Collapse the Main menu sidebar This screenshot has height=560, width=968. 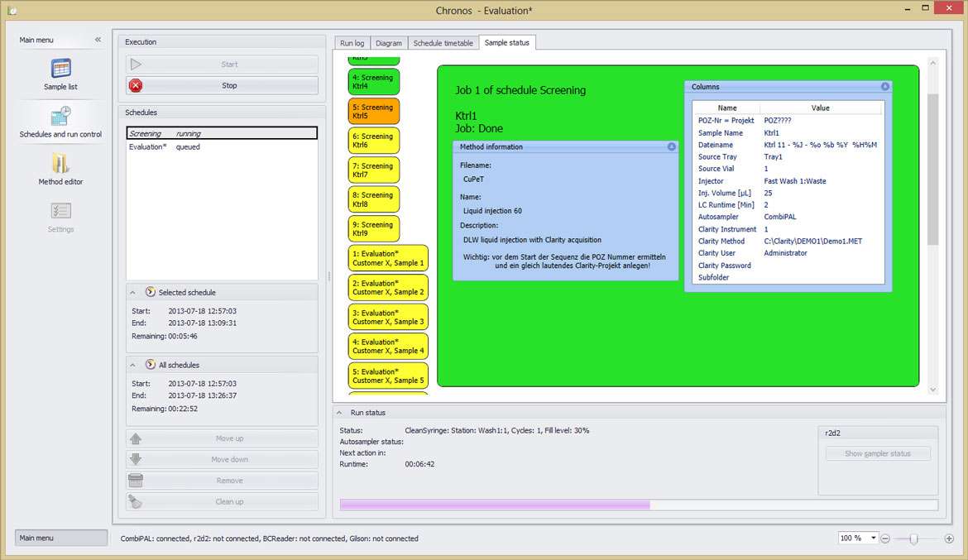98,40
